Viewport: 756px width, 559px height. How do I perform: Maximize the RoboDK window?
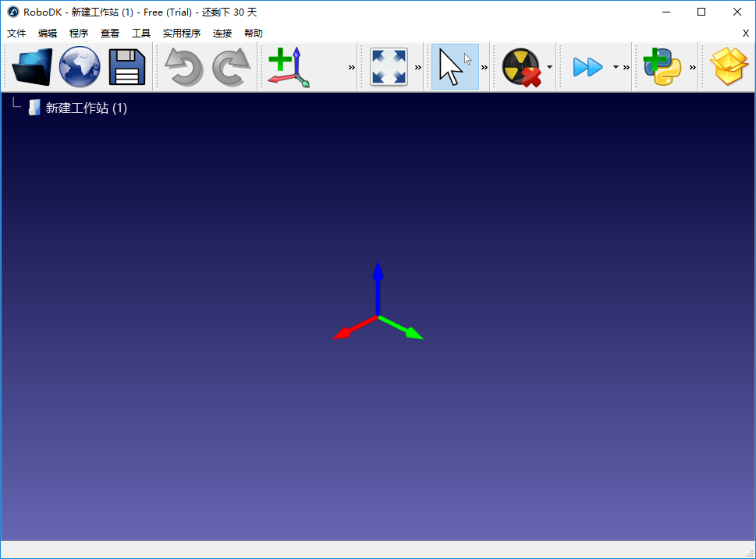click(701, 12)
